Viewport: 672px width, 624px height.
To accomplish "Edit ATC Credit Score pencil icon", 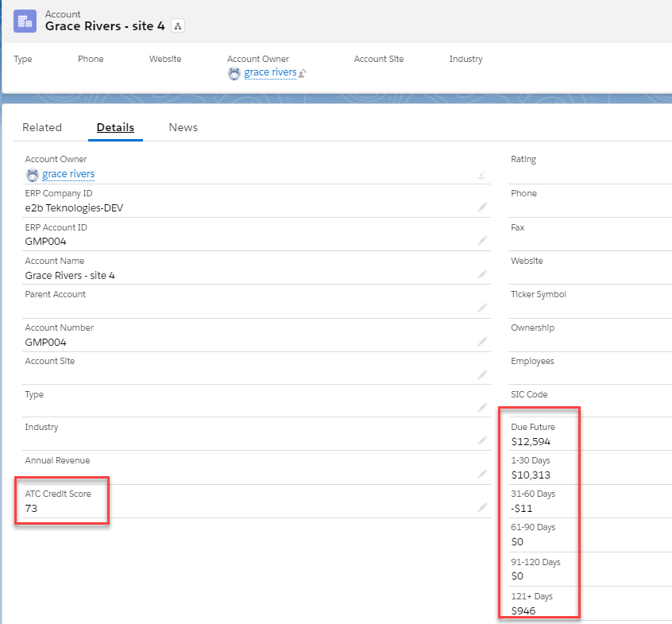I will tap(482, 507).
